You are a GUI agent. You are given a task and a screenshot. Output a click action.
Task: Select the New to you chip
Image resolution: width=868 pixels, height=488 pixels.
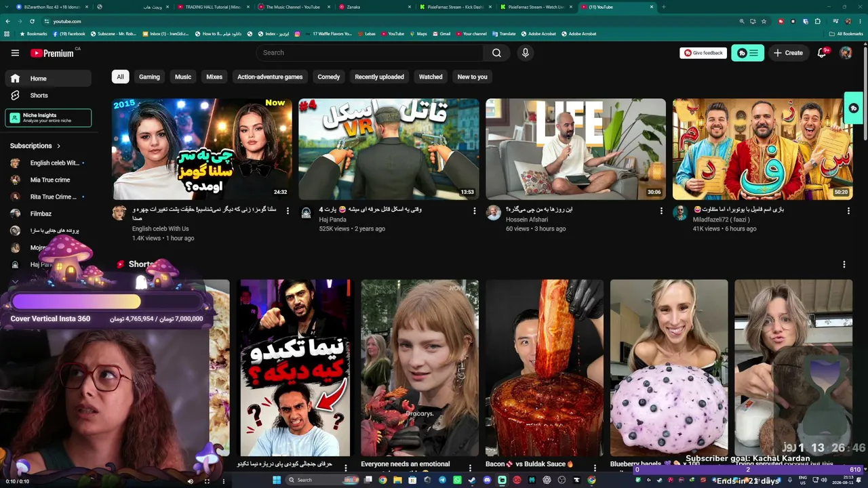(473, 77)
